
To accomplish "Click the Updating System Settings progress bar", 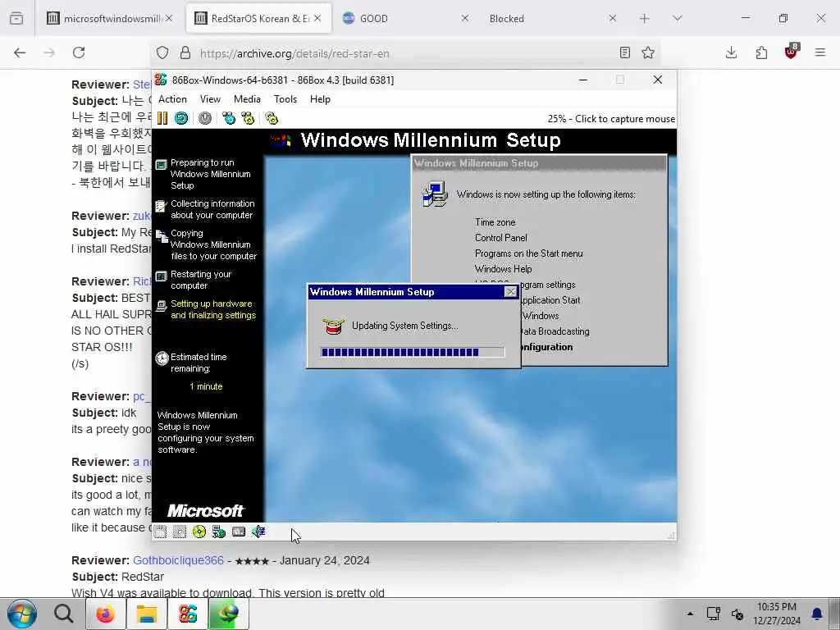I will [413, 352].
